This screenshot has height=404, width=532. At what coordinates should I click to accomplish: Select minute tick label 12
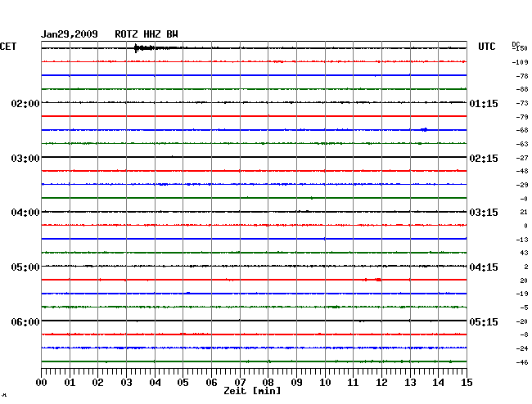pos(381,383)
